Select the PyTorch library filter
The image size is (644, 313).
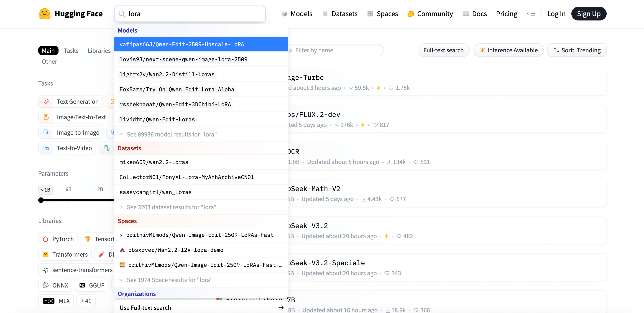tap(58, 239)
